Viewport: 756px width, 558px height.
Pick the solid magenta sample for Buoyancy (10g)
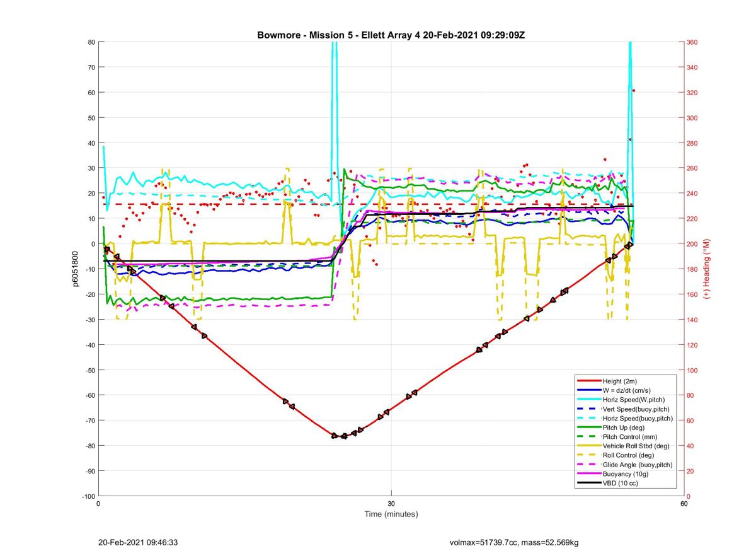(588, 474)
